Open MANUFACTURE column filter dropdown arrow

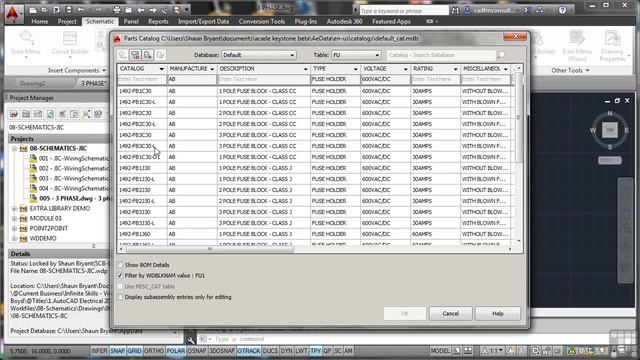click(212, 69)
